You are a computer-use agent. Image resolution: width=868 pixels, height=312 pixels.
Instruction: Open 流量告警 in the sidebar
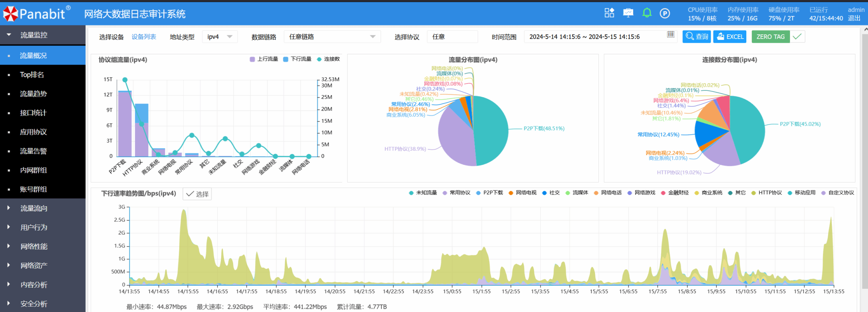[x=33, y=151]
